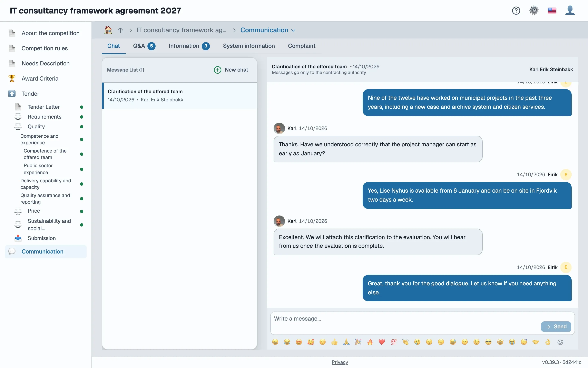Insert the fire emoji
The width and height of the screenshot is (588, 368).
[370, 342]
